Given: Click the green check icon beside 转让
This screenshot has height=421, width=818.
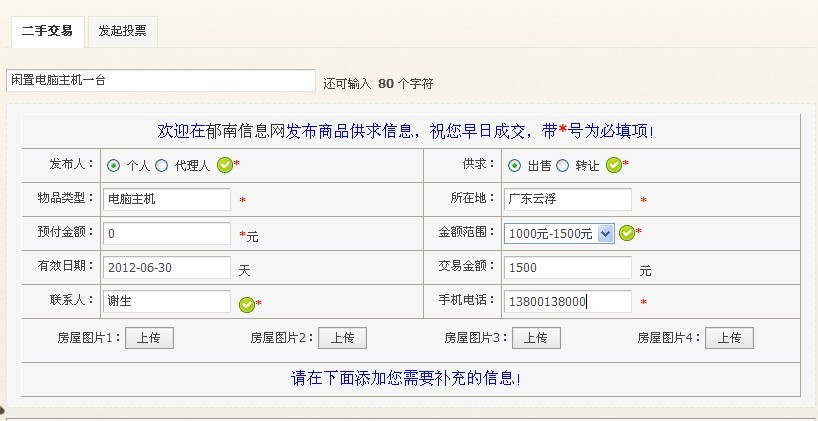Looking at the screenshot, I should pyautogui.click(x=614, y=165).
